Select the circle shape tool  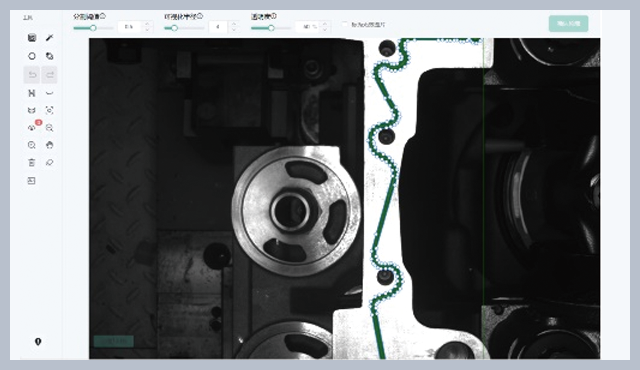tap(32, 56)
